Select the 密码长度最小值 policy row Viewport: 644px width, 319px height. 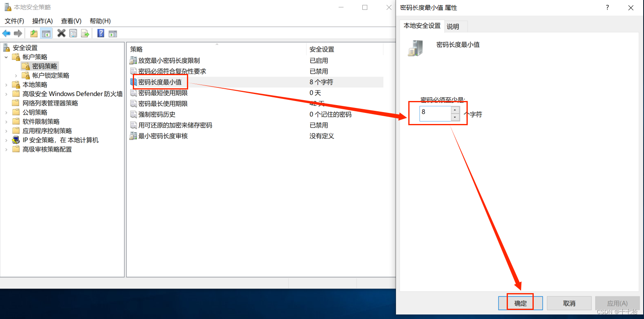[256, 82]
